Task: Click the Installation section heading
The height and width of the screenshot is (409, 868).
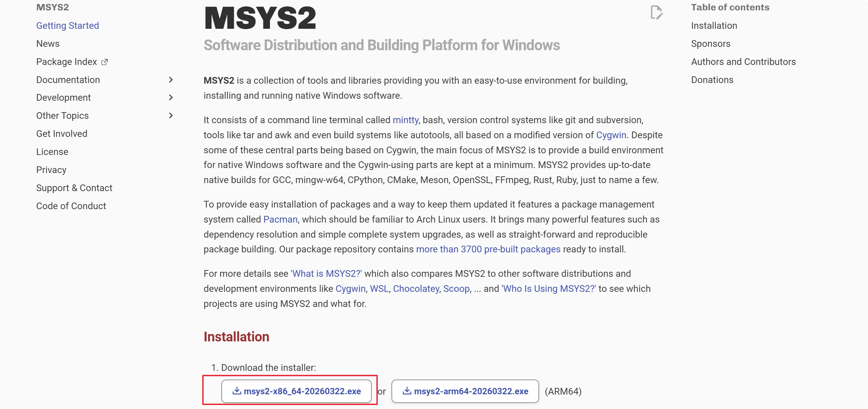Action: point(236,337)
